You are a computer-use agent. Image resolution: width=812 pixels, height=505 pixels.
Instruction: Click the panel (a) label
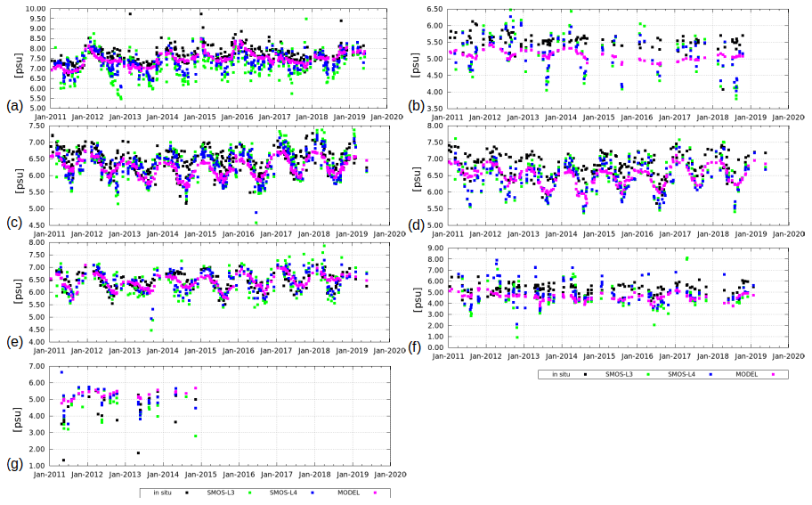point(13,107)
